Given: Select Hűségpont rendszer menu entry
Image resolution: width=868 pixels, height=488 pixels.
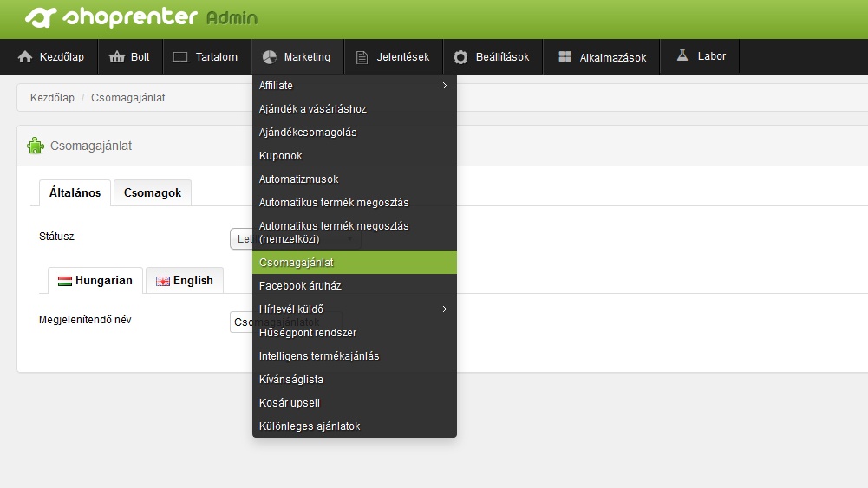Looking at the screenshot, I should pyautogui.click(x=355, y=333).
